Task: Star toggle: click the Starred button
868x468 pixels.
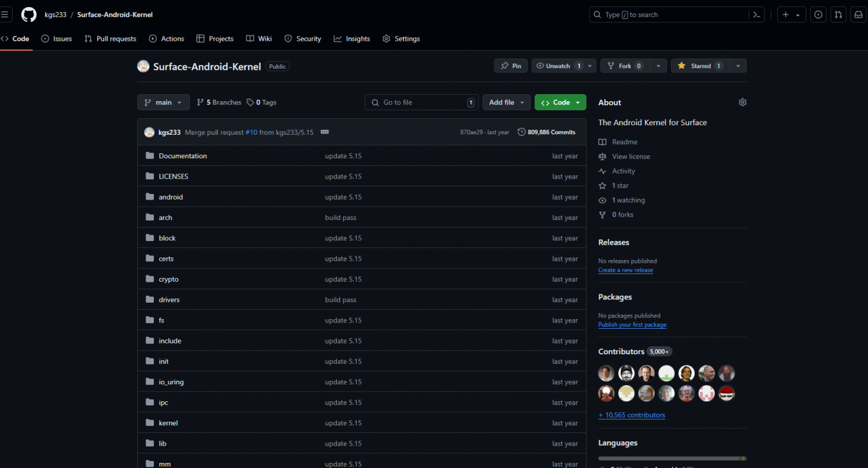Action: tap(700, 66)
